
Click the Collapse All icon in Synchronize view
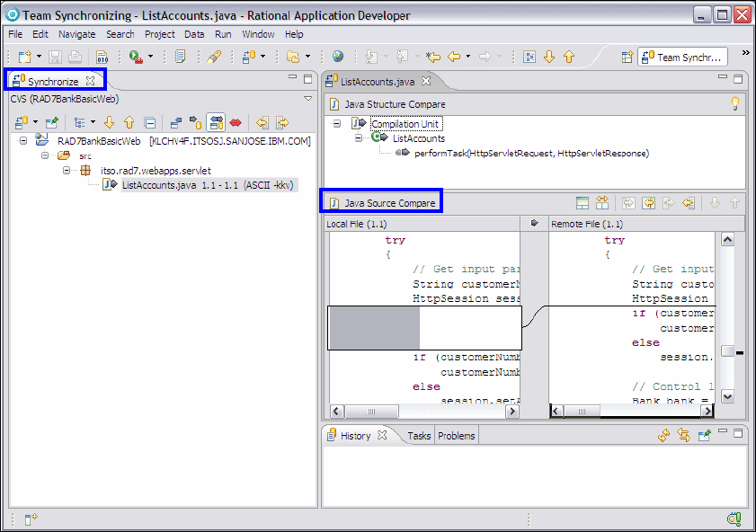pyautogui.click(x=150, y=122)
